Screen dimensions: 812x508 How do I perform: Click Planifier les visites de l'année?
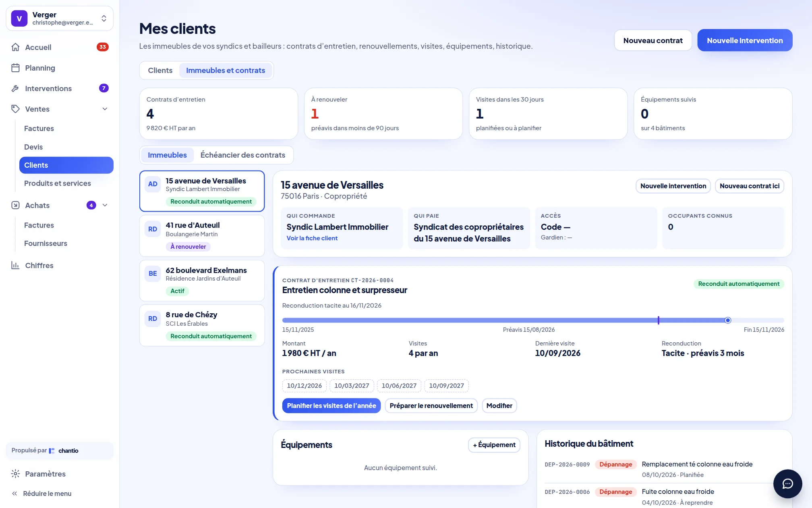point(331,406)
